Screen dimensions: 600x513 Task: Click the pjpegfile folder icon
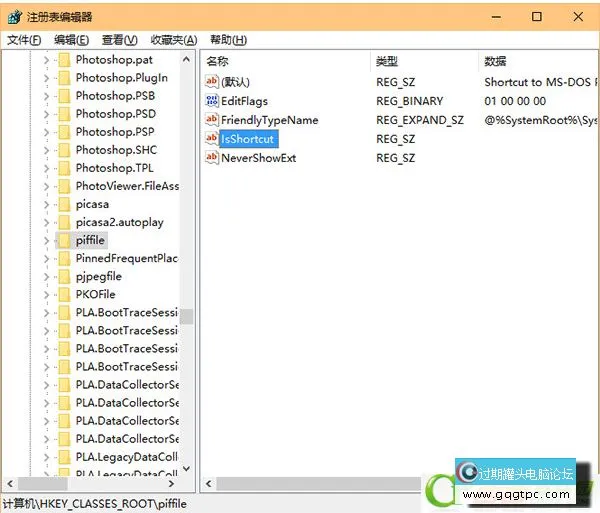(x=64, y=277)
